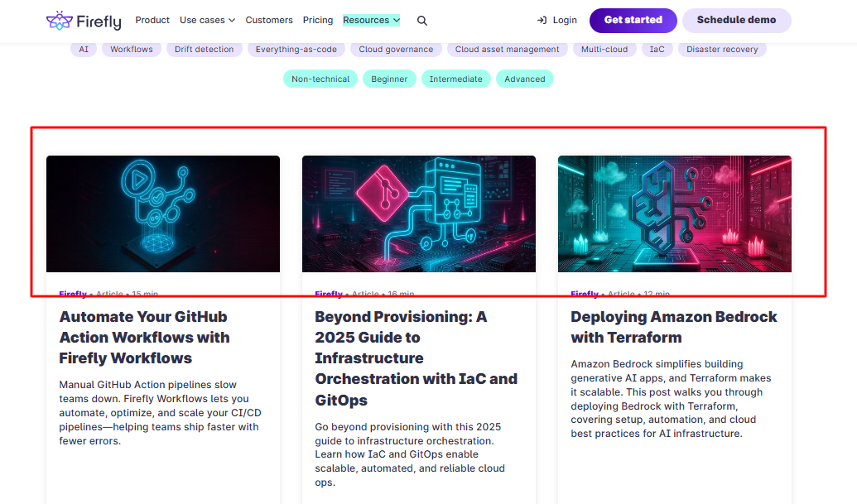Open the search magnifier icon
This screenshot has width=857, height=504.
pyautogui.click(x=422, y=20)
